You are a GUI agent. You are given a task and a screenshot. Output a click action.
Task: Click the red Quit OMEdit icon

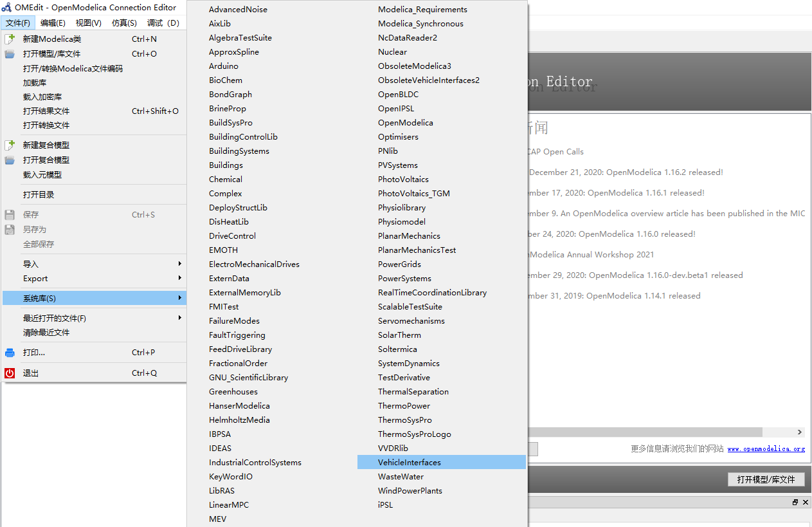tap(9, 373)
